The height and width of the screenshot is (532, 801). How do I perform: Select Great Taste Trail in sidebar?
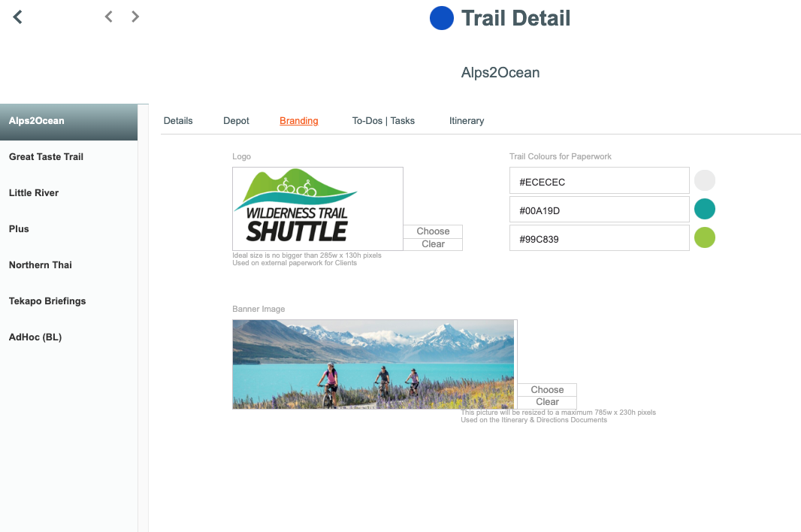coord(68,157)
